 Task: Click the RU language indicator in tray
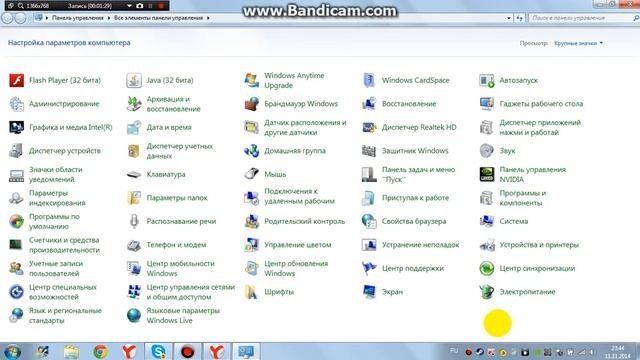pos(454,351)
